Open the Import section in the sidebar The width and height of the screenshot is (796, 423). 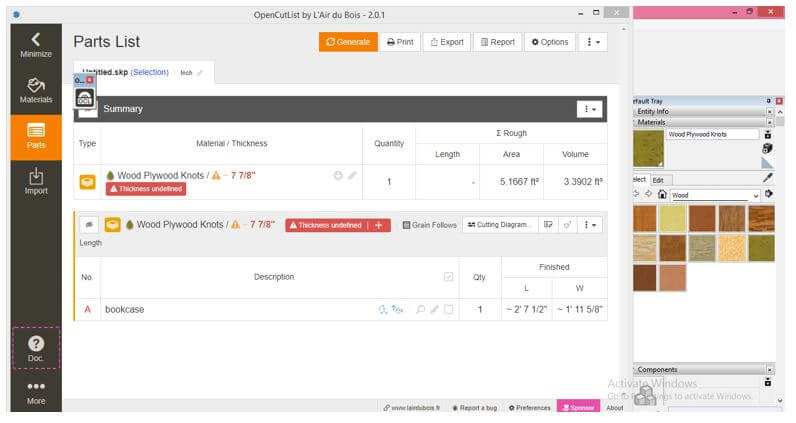tap(36, 182)
